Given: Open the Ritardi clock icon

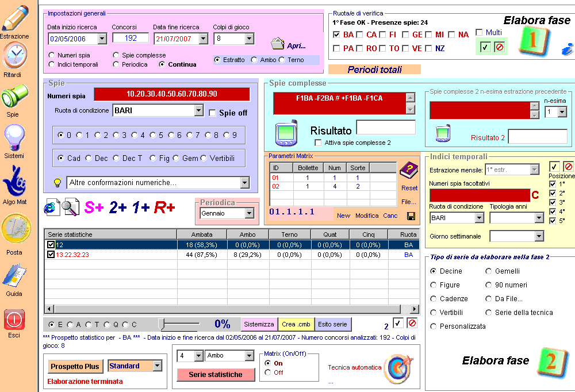Looking at the screenshot, I should pyautogui.click(x=15, y=55).
